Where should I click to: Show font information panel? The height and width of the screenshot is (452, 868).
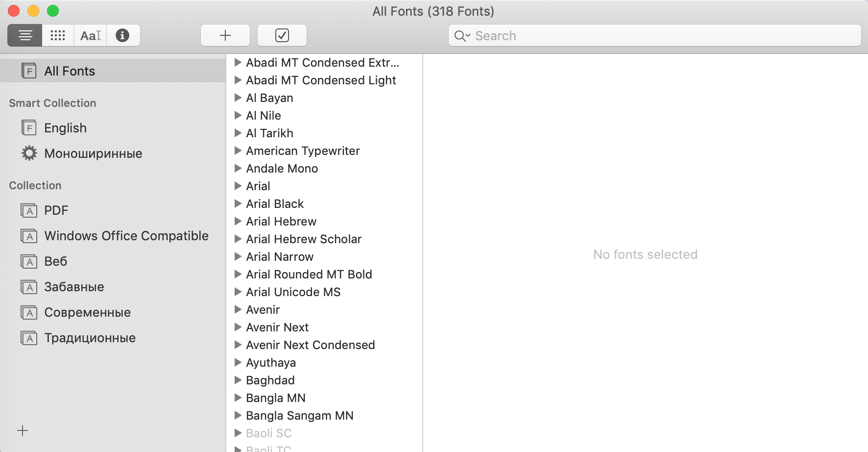[x=122, y=35]
